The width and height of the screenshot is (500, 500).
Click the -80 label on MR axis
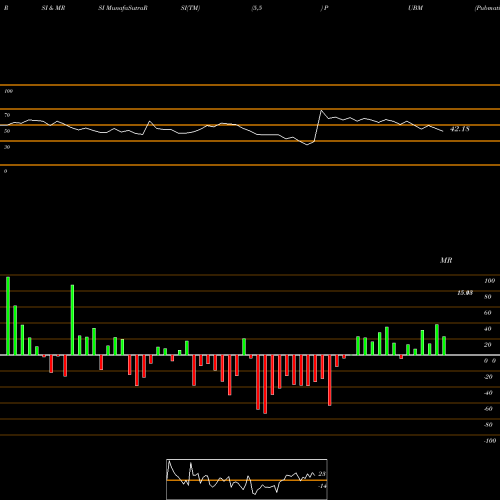[488, 425]
